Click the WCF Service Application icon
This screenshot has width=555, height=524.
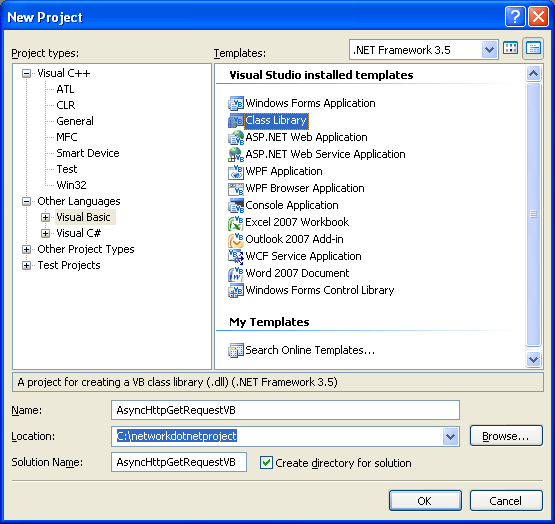[236, 256]
